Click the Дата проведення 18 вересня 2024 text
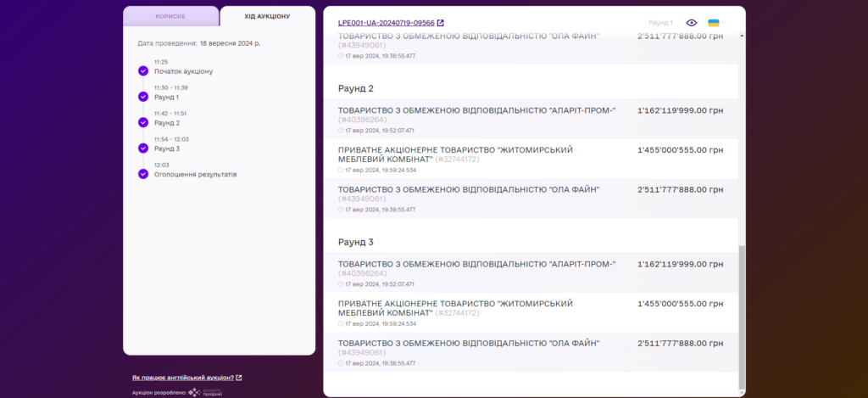Viewport: 868px width, 398px height. 198,42
